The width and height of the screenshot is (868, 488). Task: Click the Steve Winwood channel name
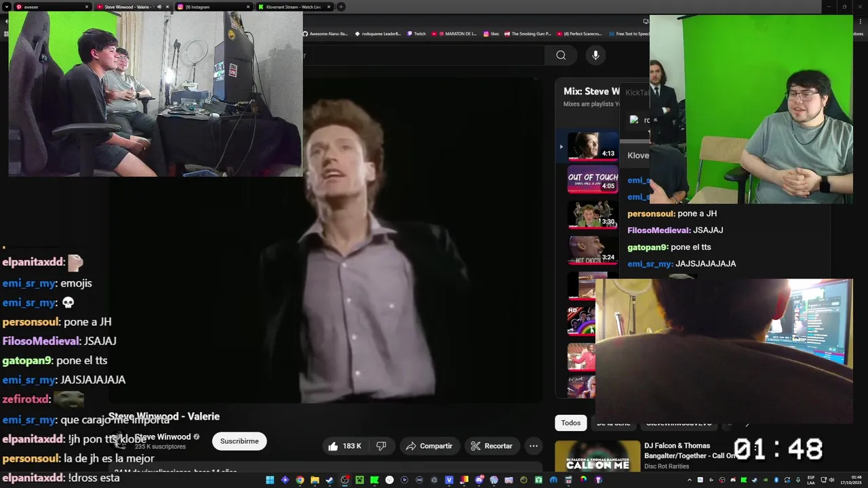click(163, 437)
